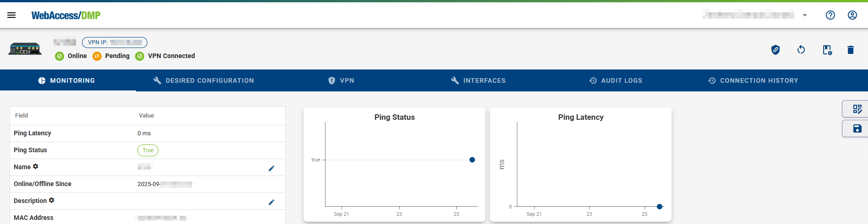
Task: Click the help question mark icon
Action: [x=830, y=15]
